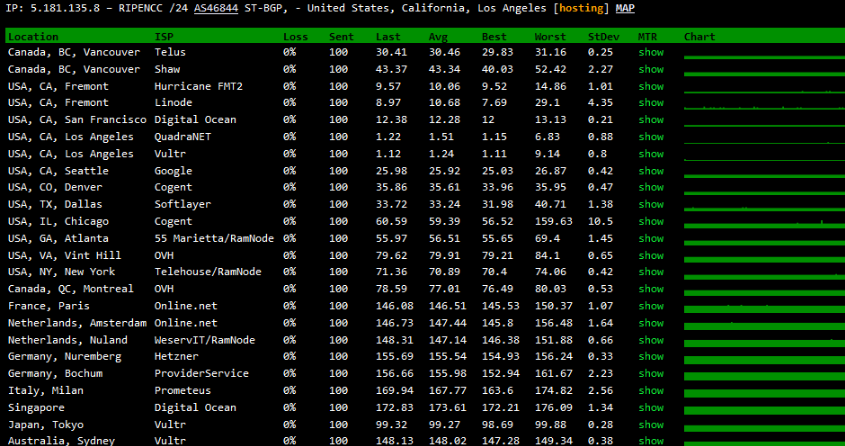Click the chart for Milan Prometeus

pos(760,391)
